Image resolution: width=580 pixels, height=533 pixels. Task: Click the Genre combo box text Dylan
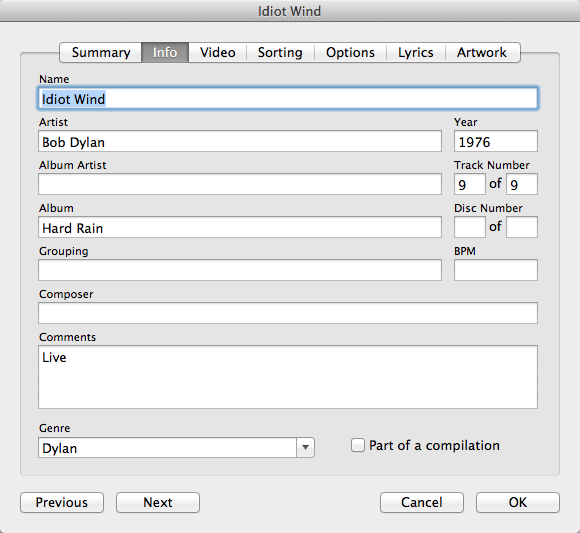tap(167, 448)
